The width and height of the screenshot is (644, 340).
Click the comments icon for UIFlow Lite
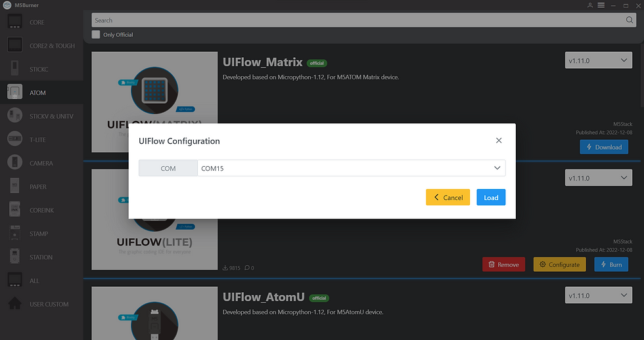click(247, 268)
